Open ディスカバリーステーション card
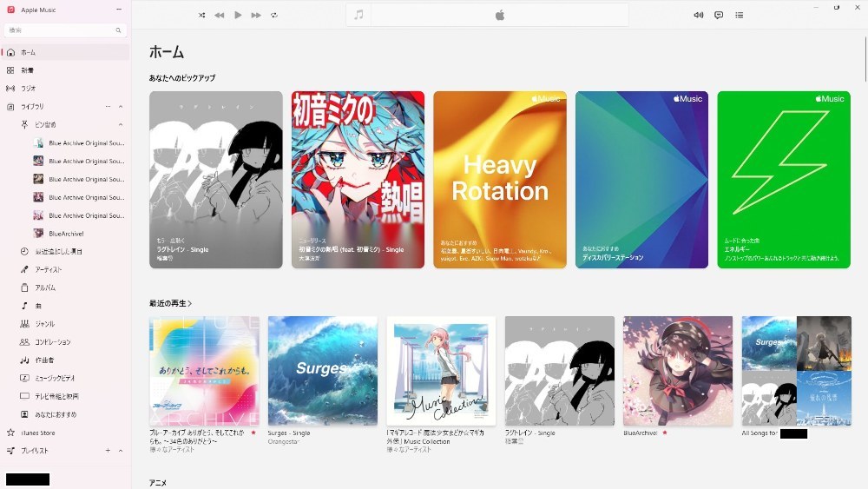The width and height of the screenshot is (868, 489). click(x=641, y=180)
